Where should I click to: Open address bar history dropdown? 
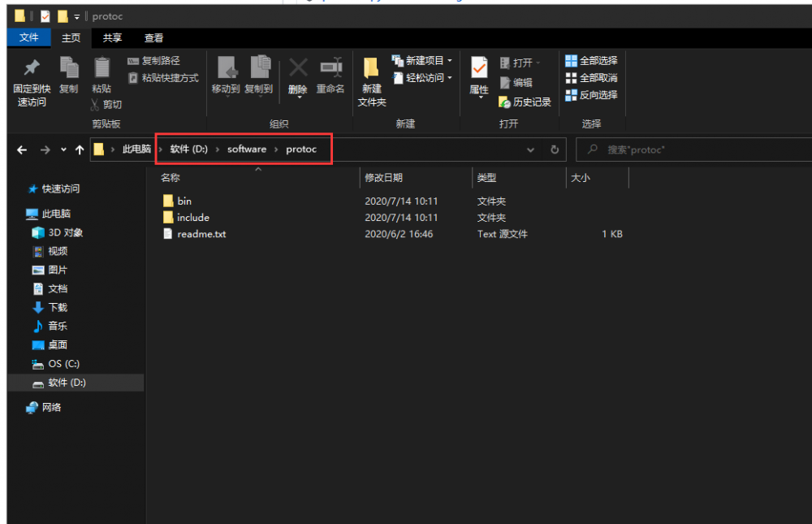click(530, 149)
